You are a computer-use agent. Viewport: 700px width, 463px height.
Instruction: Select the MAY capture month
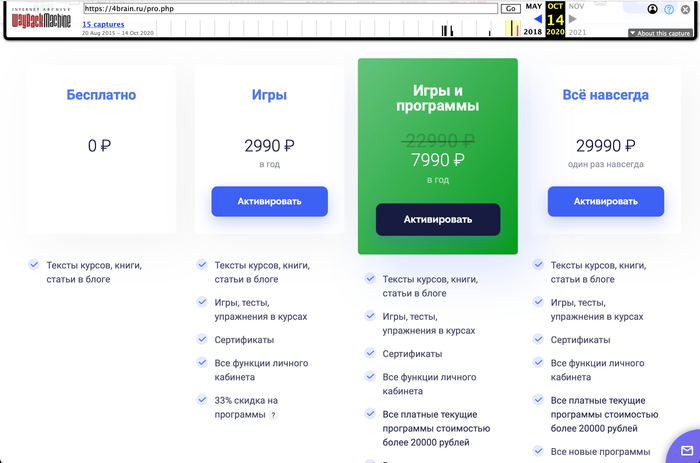coord(534,6)
